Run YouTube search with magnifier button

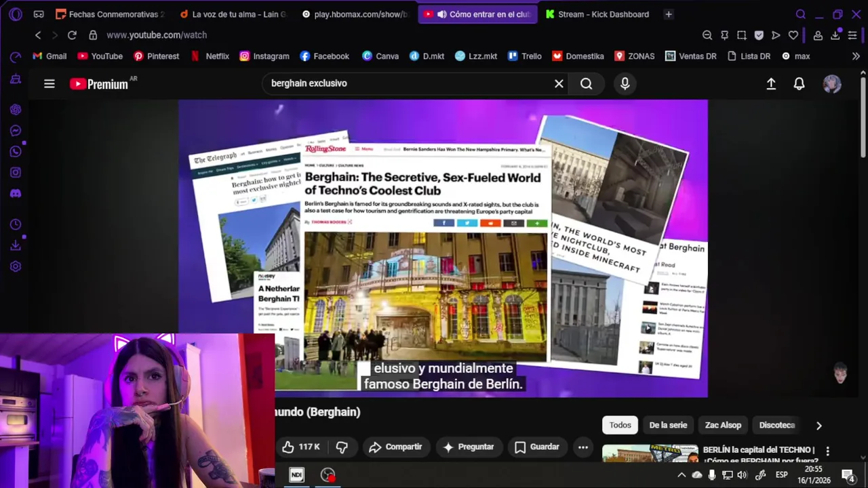pos(587,83)
